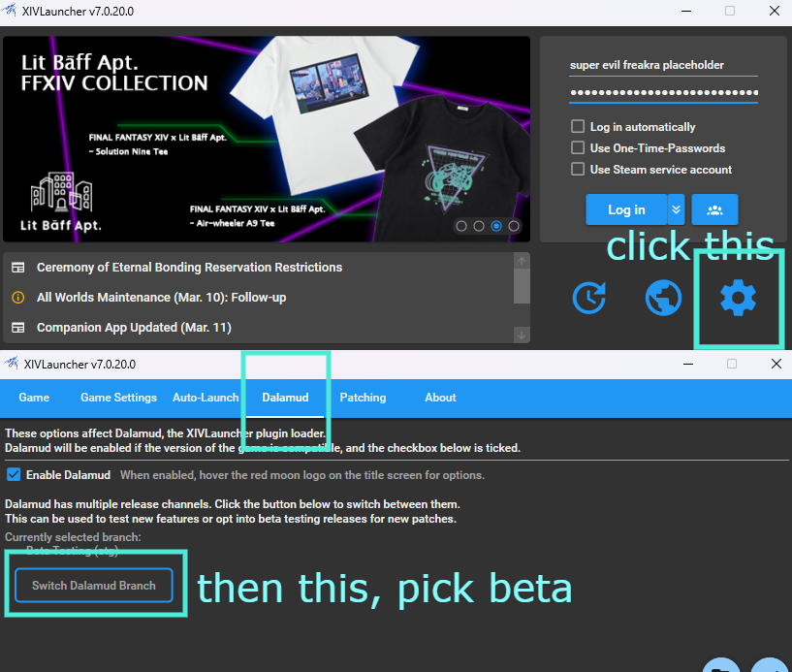Screen dimensions: 792x672
Task: Open the Patching tab
Action: 363,398
